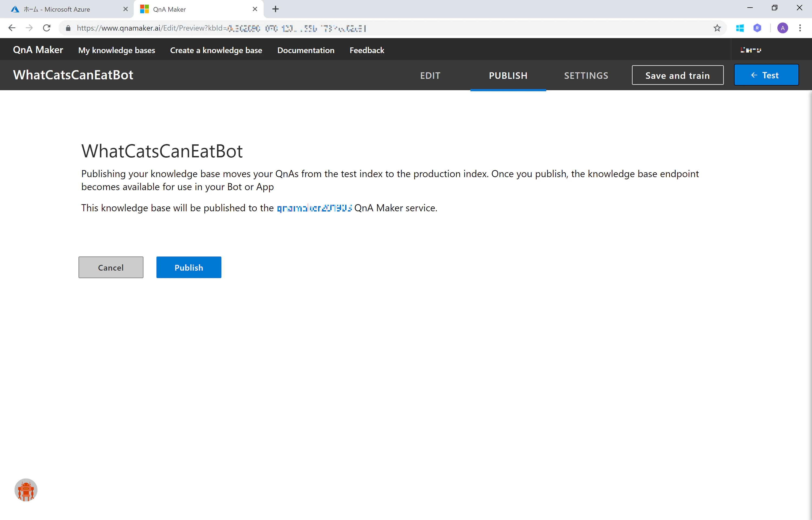
Task: Open the purple profile avatar
Action: pyautogui.click(x=783, y=28)
